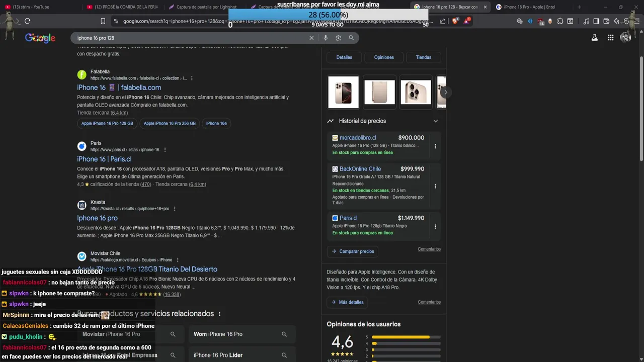View first iPhone product thumbnail
644x362 pixels.
tap(343, 92)
